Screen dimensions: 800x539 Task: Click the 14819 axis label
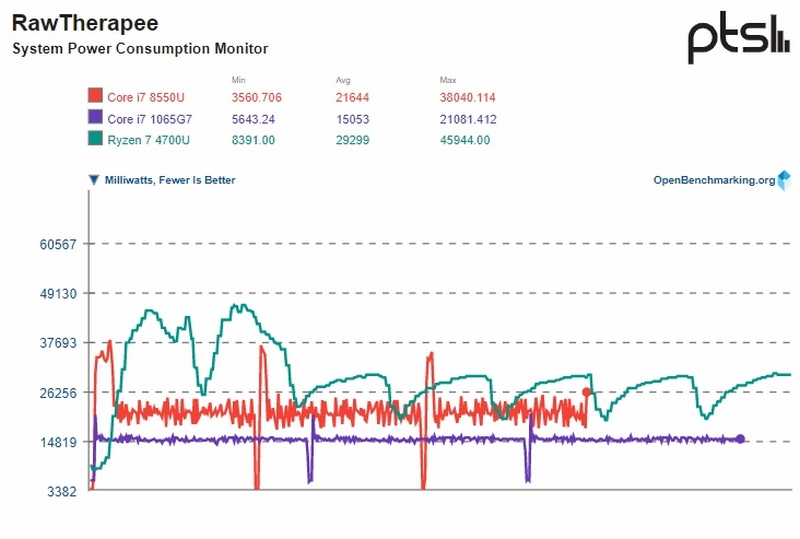pos(58,443)
